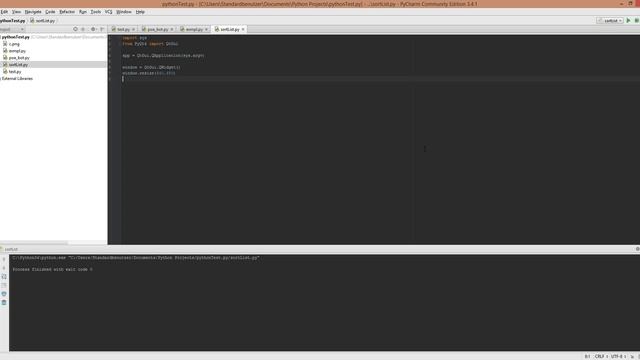Open the Refactor menu

67,12
